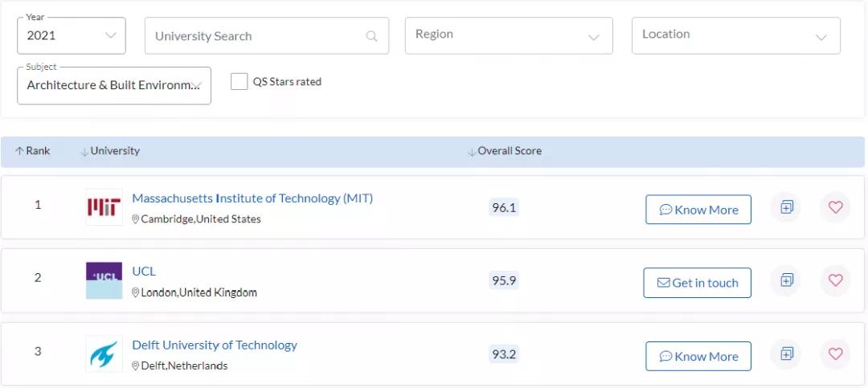Enable the QS Stars rated checkbox
This screenshot has width=868, height=388.
point(240,81)
